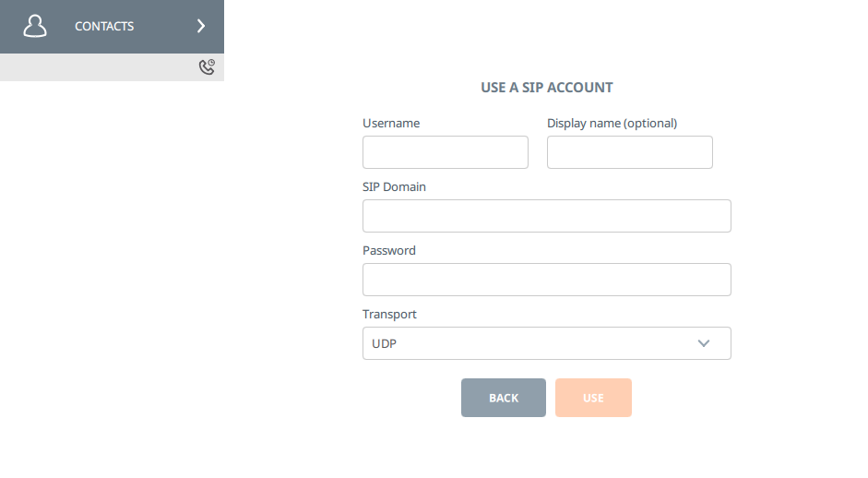Click the Transport label text
The image size is (868, 478).
(389, 314)
